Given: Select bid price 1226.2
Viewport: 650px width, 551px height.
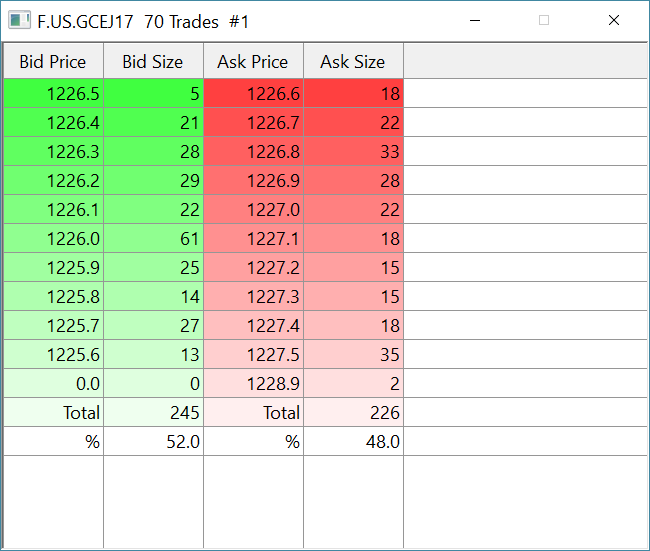Looking at the screenshot, I should tap(53, 180).
